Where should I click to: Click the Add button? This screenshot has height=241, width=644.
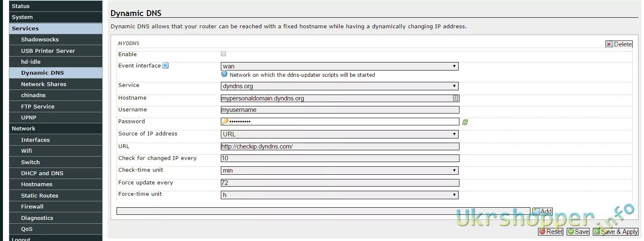pyautogui.click(x=542, y=211)
